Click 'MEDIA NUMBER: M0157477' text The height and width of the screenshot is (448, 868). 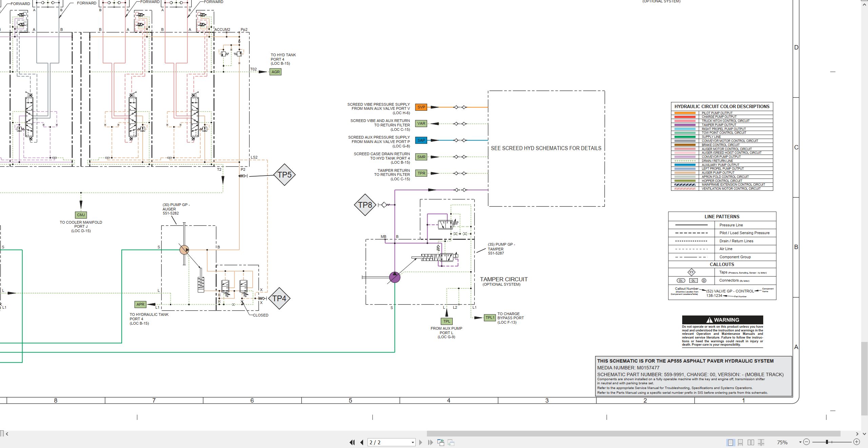tap(628, 368)
